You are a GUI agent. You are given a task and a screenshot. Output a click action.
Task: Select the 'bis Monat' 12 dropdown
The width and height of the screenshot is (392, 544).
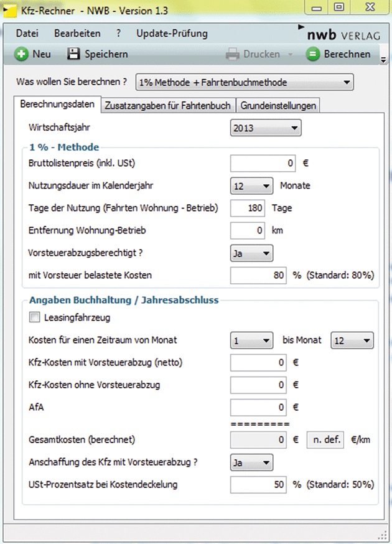(352, 340)
